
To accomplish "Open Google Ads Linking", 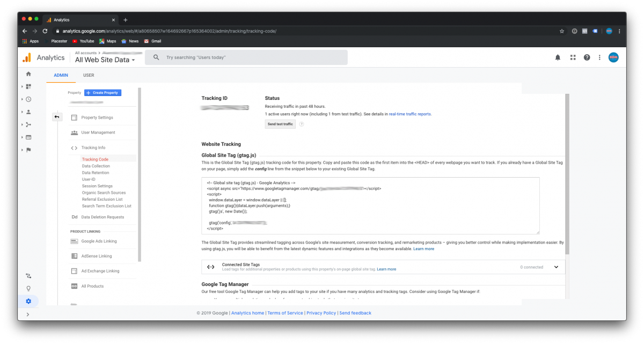I will click(x=99, y=241).
